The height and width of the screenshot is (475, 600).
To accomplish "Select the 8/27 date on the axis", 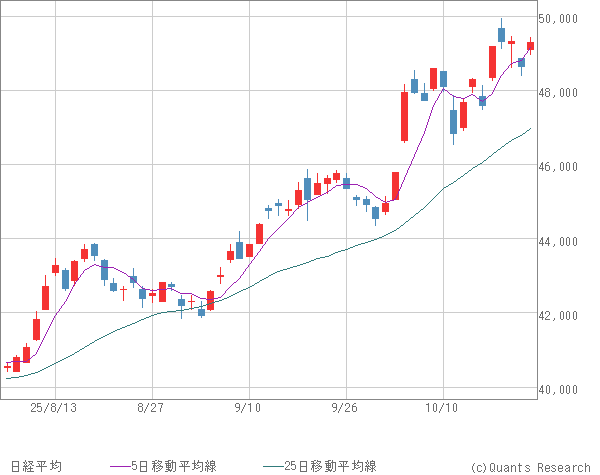I will (x=151, y=408).
